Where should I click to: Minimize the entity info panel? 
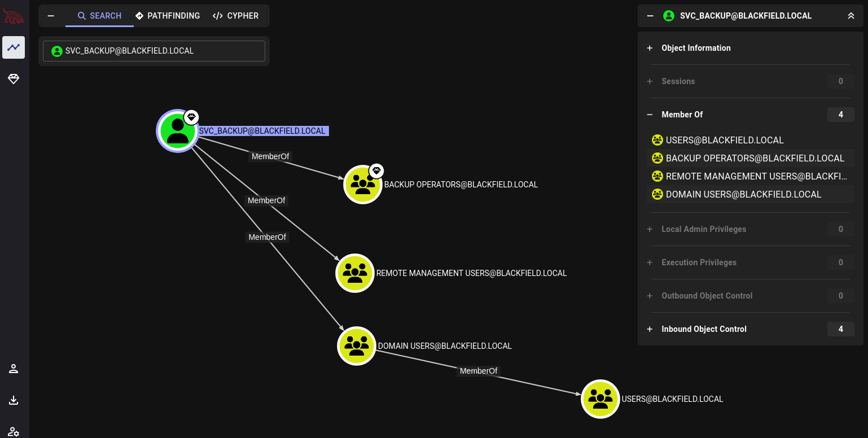tap(650, 16)
